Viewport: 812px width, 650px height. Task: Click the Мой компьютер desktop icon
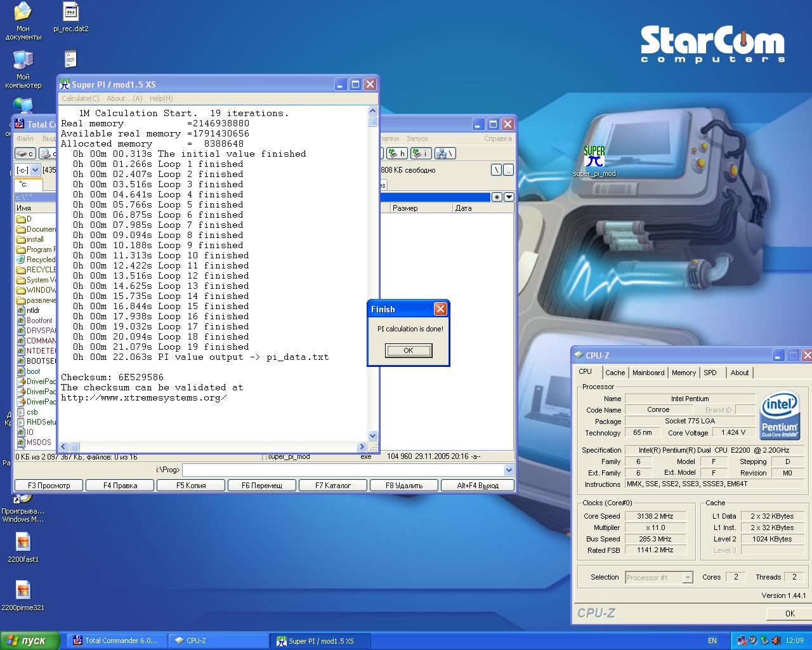pos(23,69)
